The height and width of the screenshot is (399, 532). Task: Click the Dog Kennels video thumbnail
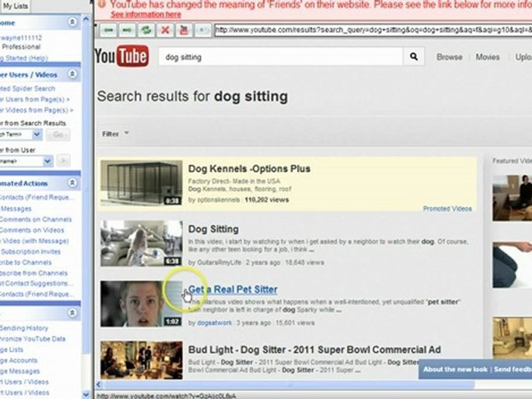pyautogui.click(x=141, y=183)
